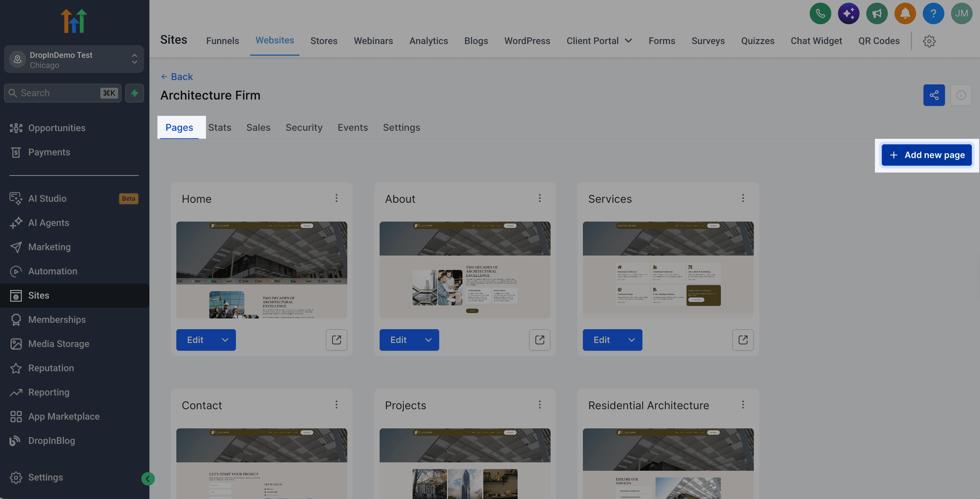Viewport: 980px width, 499px height.
Task: Click the info circle icon near share
Action: (x=961, y=95)
